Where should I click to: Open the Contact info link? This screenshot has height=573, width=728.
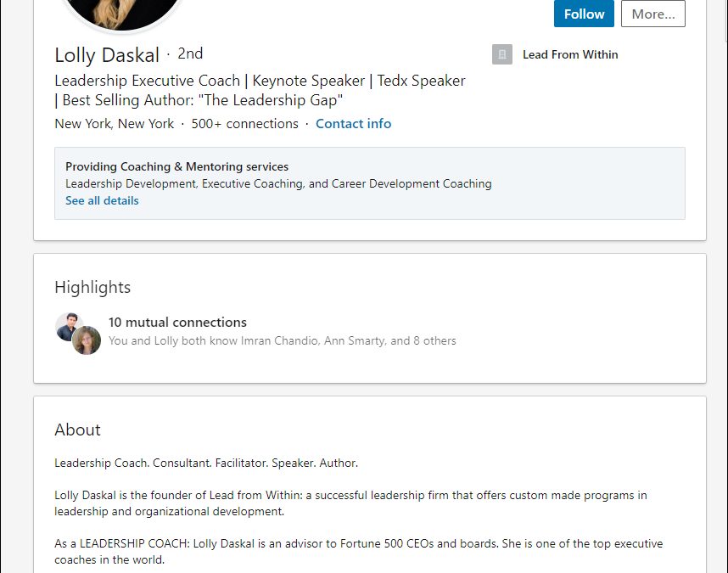[x=353, y=124]
